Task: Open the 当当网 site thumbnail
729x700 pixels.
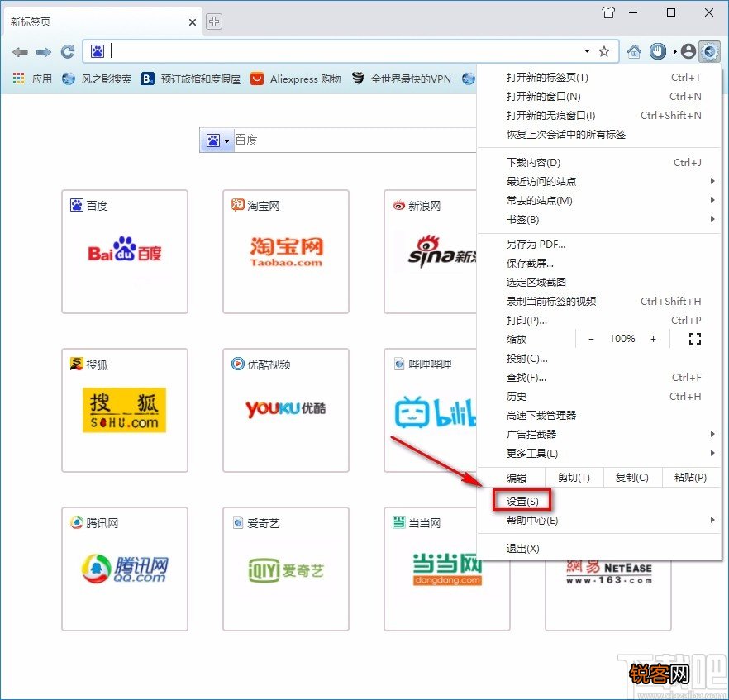Action: [447, 569]
